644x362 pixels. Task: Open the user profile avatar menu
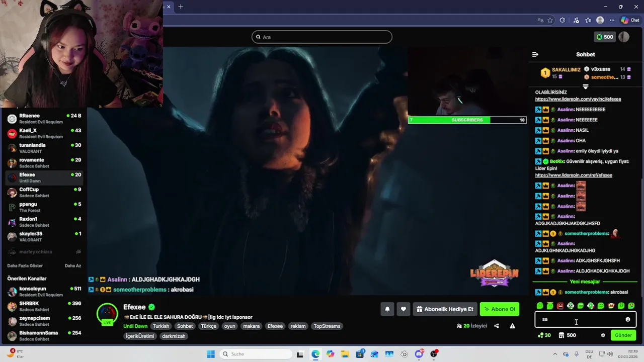pyautogui.click(x=624, y=37)
